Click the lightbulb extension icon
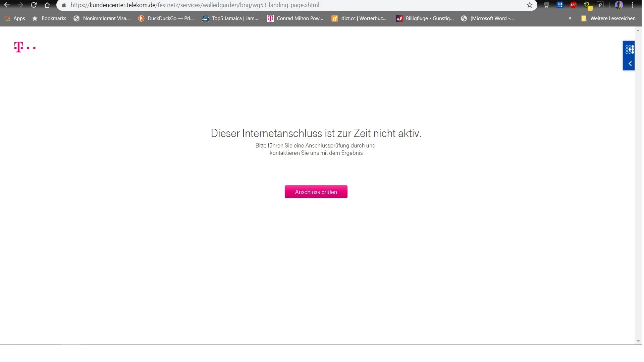This screenshot has width=644, height=362. point(546,5)
